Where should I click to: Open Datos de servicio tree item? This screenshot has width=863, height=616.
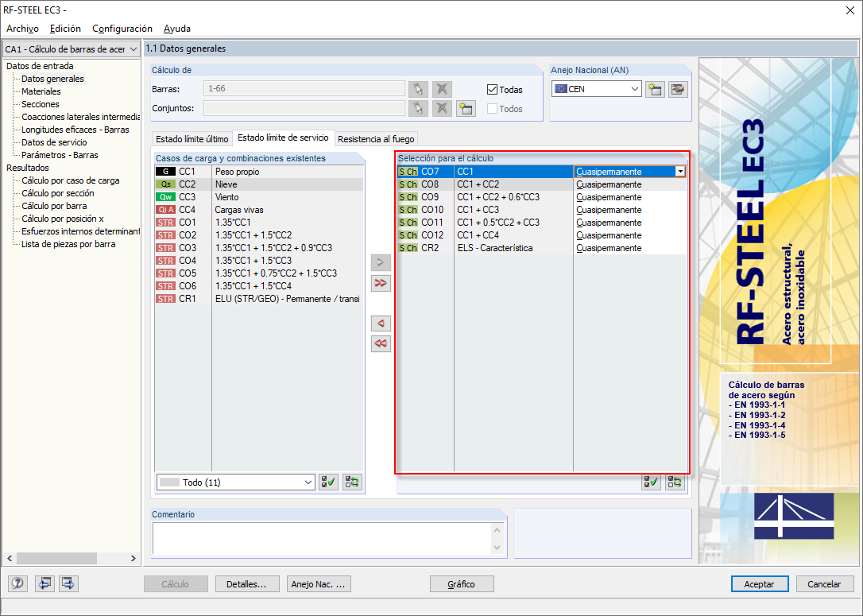54,142
